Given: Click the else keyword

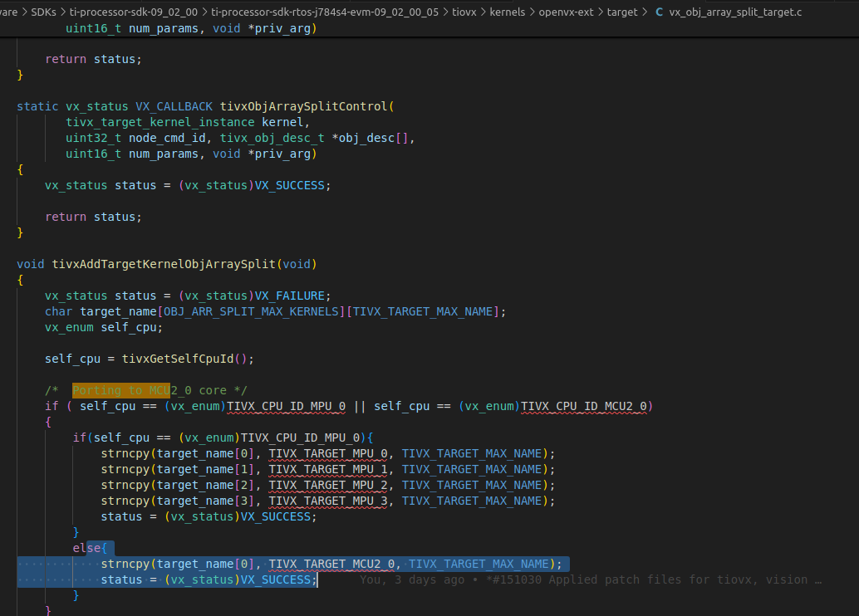Looking at the screenshot, I should click(x=86, y=548).
